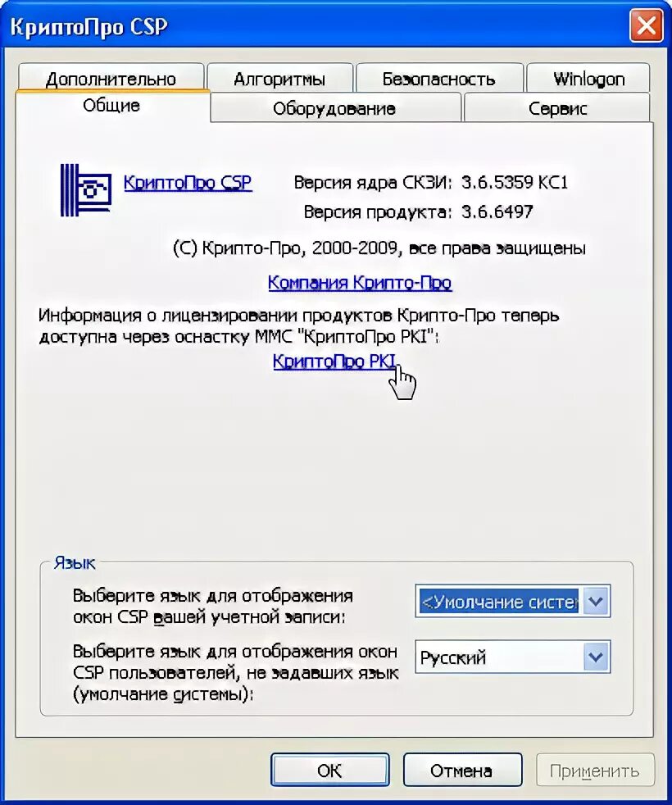Open the Оборудование tab
Image resolution: width=672 pixels, height=805 pixels.
point(334,108)
